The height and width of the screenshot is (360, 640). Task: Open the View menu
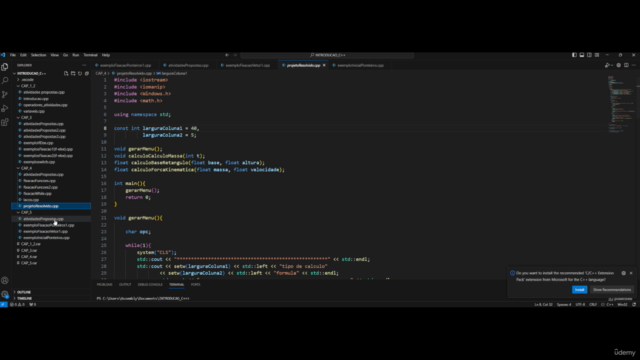click(x=54, y=55)
